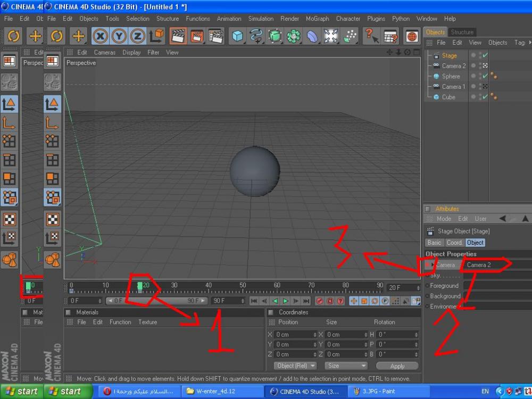Open the Object (Rel) coordinate dropdown
The image size is (532, 399).
tap(296, 366)
